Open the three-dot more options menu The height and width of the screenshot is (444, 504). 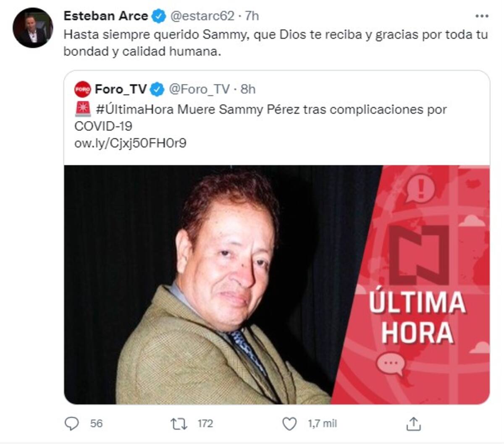[x=482, y=16]
